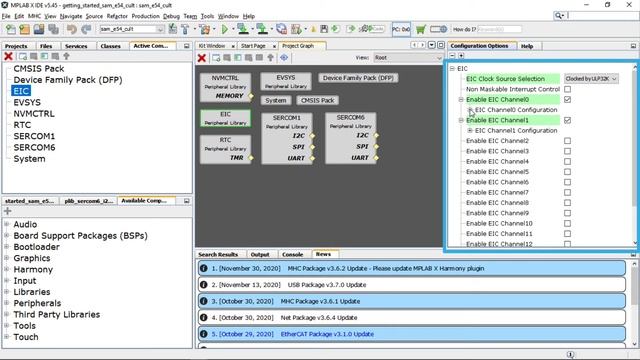Screen dimensions: 640x360
Task: Click the Build Project hammer icon
Action: point(185,29)
